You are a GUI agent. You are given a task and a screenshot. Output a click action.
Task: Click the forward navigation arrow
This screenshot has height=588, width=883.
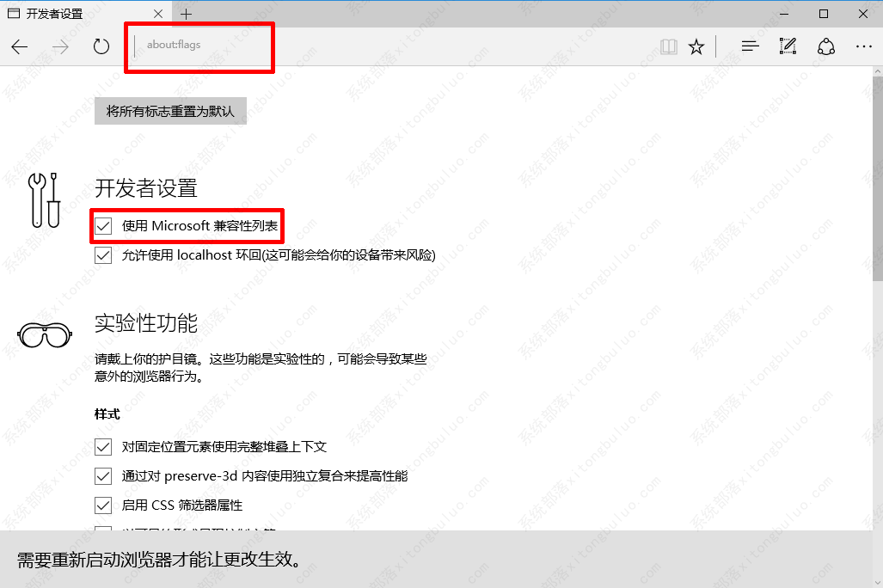click(58, 46)
